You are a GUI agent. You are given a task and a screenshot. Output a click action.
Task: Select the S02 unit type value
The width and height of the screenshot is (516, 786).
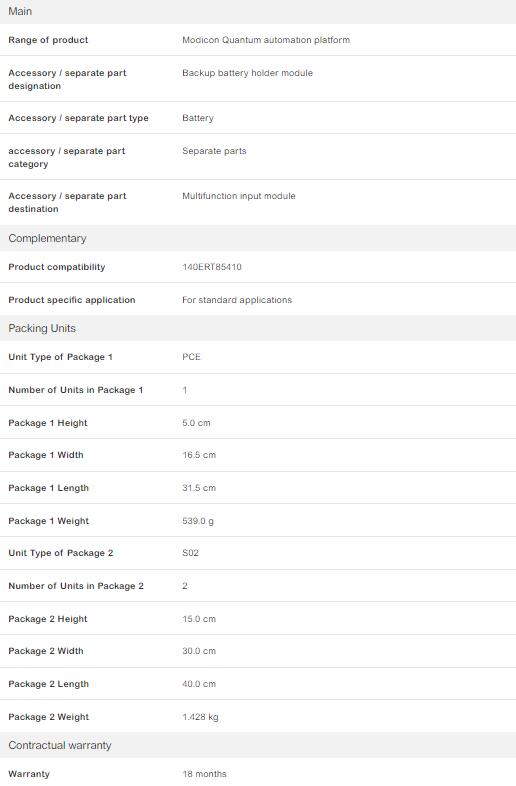[x=190, y=553]
